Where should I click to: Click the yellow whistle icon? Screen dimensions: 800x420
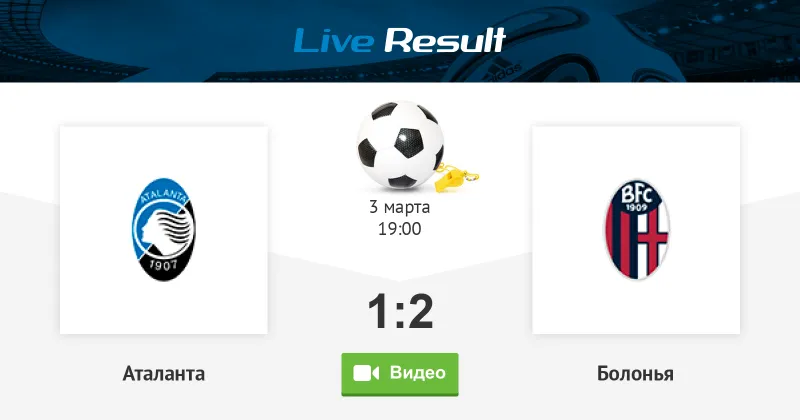[457, 178]
